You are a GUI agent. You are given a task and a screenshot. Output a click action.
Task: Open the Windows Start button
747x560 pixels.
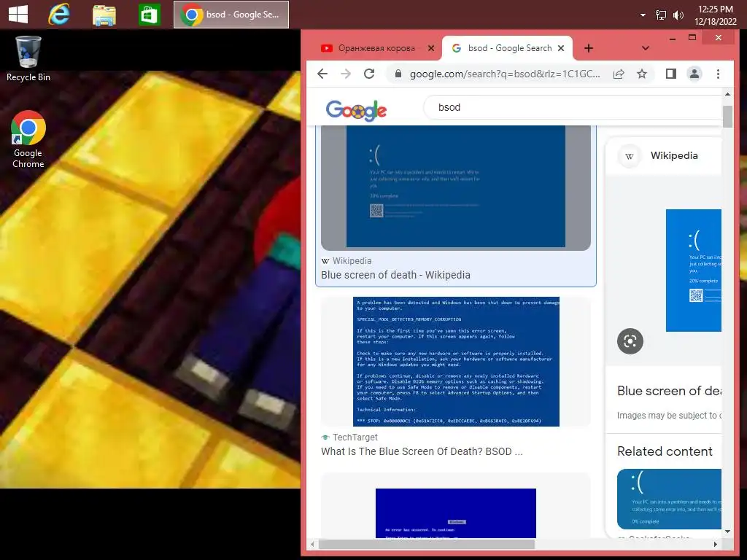pos(18,15)
